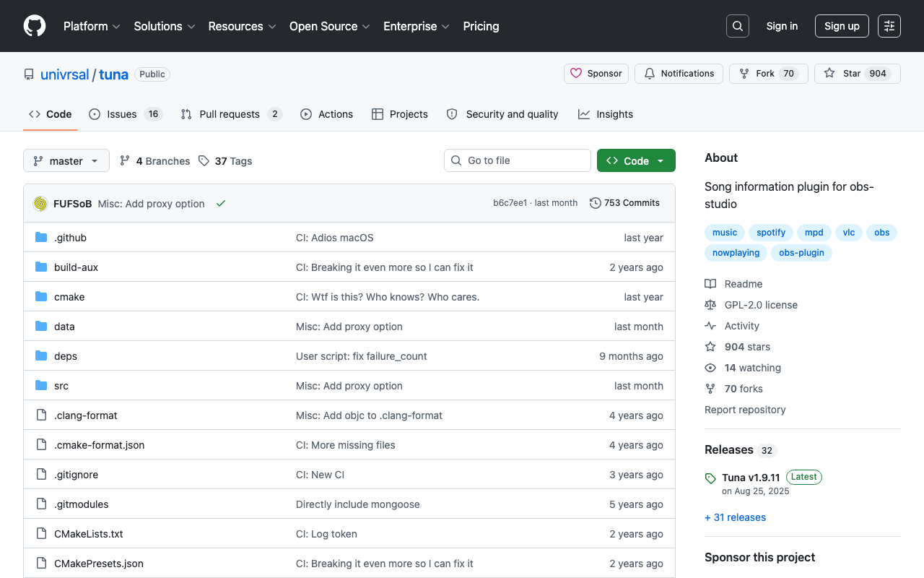
Task: Click the .clang-format file icon
Action: [41, 415]
